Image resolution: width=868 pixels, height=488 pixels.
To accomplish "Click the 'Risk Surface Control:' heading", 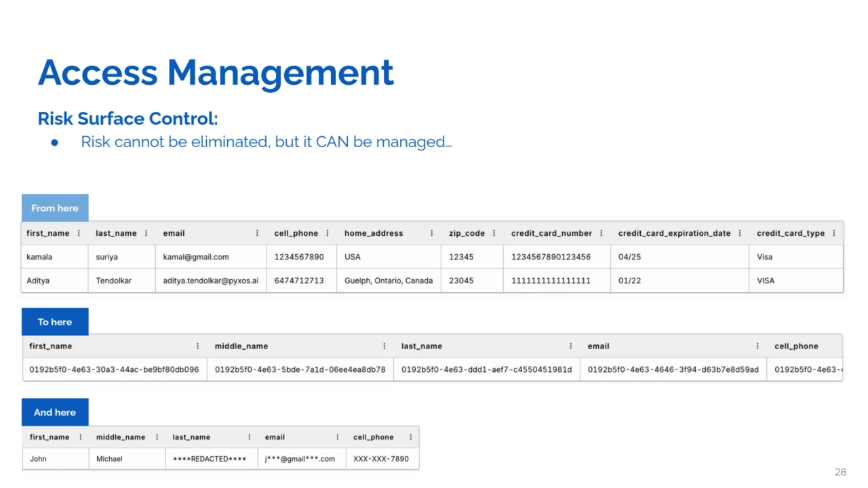I will click(x=127, y=119).
